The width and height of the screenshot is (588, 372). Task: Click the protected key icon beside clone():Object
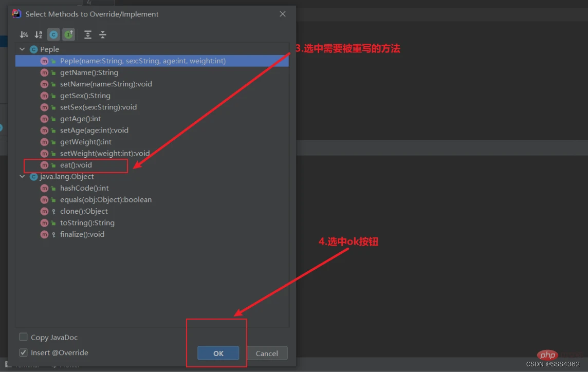click(53, 212)
